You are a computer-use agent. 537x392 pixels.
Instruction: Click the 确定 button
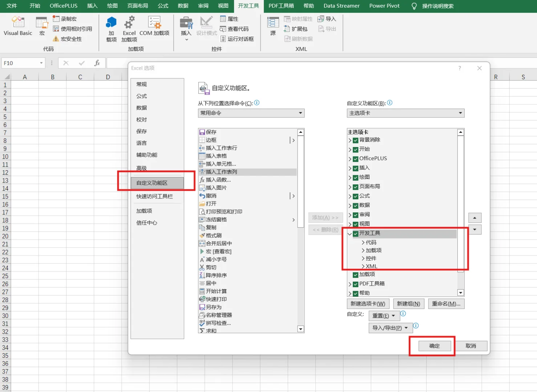[435, 346]
